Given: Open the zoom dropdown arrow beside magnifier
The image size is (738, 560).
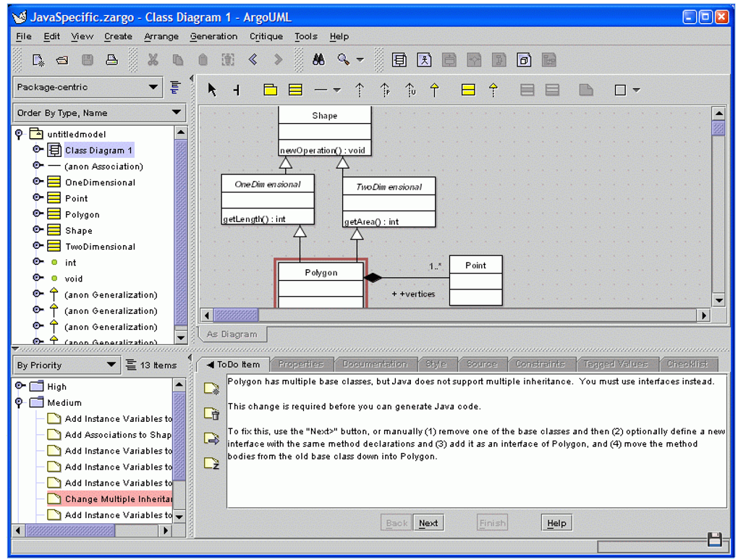Looking at the screenshot, I should tap(360, 60).
